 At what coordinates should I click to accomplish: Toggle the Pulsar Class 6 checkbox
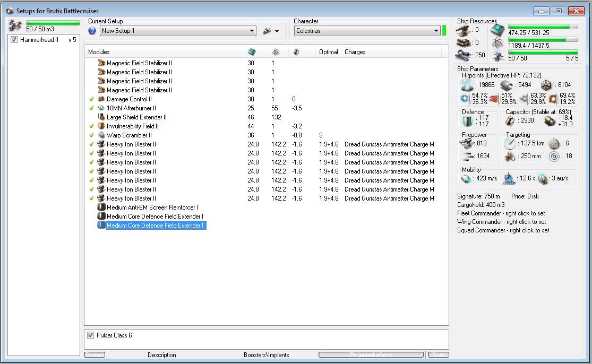click(91, 335)
